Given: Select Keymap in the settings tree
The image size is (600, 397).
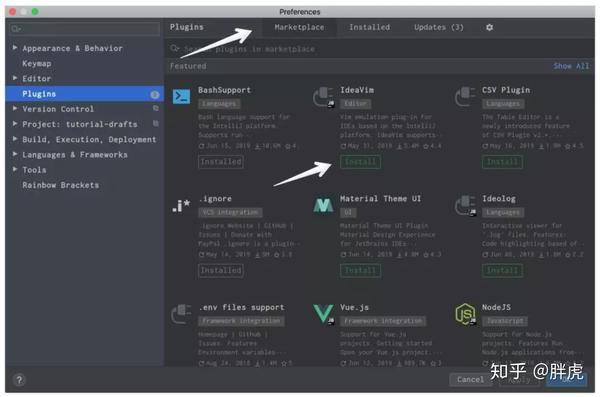Looking at the screenshot, I should [37, 64].
